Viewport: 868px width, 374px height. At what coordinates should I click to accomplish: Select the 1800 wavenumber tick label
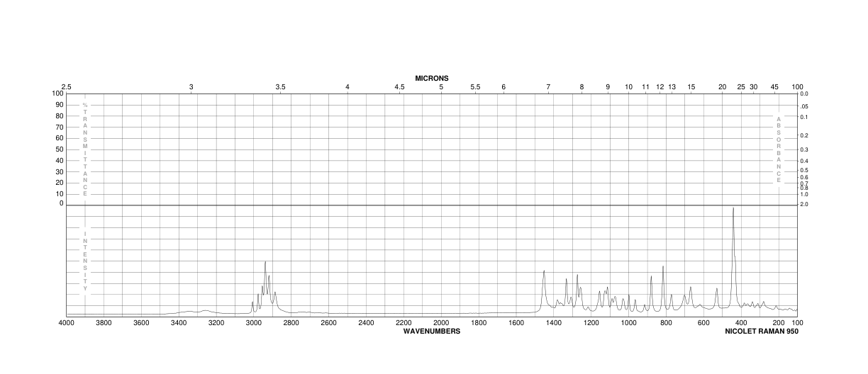point(479,323)
